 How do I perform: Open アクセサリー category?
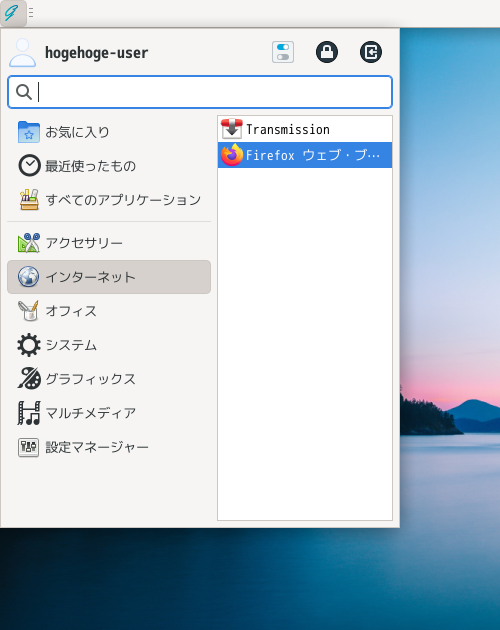[x=109, y=243]
